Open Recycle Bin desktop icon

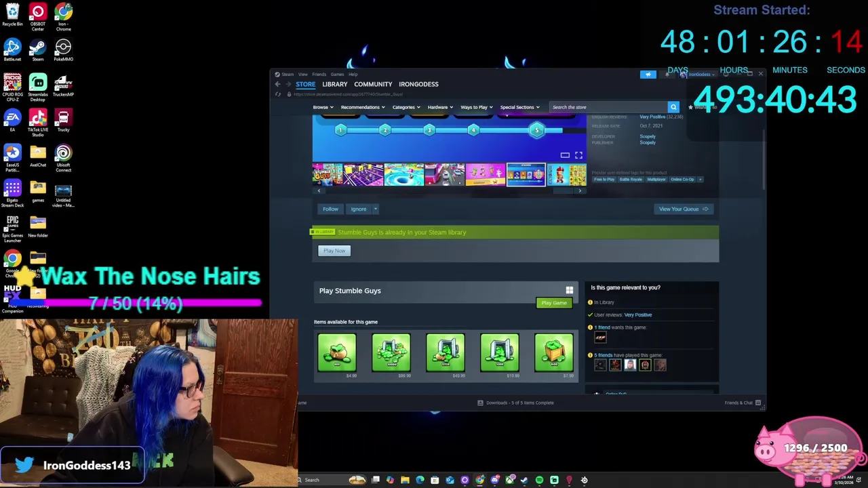[x=12, y=16]
